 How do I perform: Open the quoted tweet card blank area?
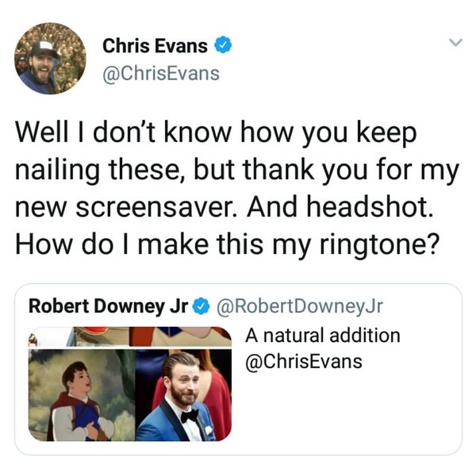(x=346, y=410)
